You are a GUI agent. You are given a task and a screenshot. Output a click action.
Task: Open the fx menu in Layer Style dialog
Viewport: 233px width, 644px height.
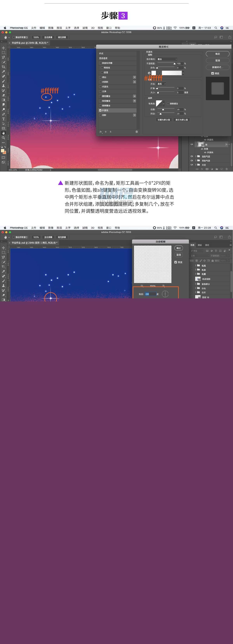pyautogui.click(x=101, y=132)
